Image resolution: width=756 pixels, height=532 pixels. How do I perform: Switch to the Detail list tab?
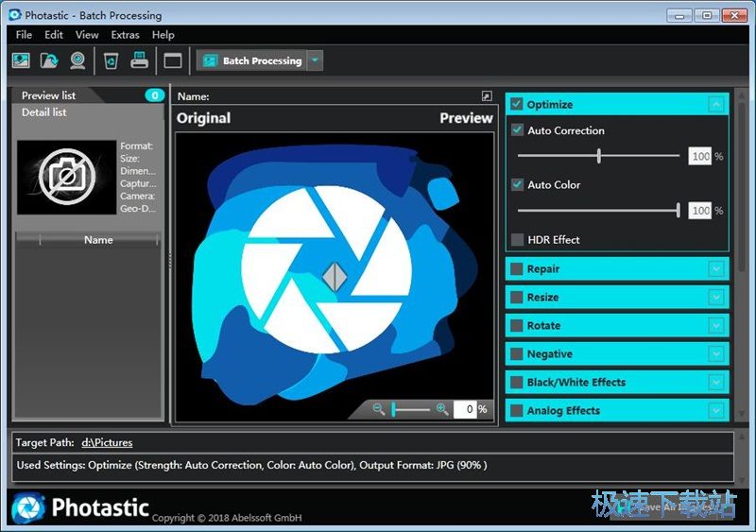(44, 112)
